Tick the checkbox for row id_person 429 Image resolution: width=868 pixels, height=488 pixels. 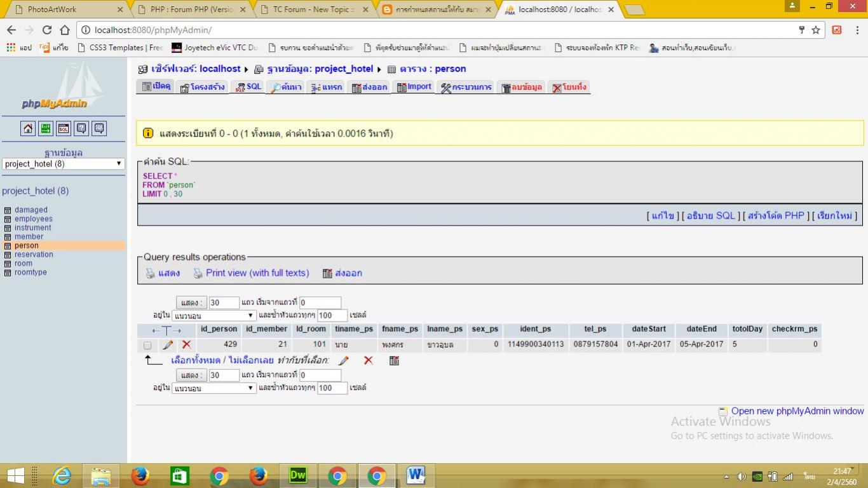tap(147, 345)
